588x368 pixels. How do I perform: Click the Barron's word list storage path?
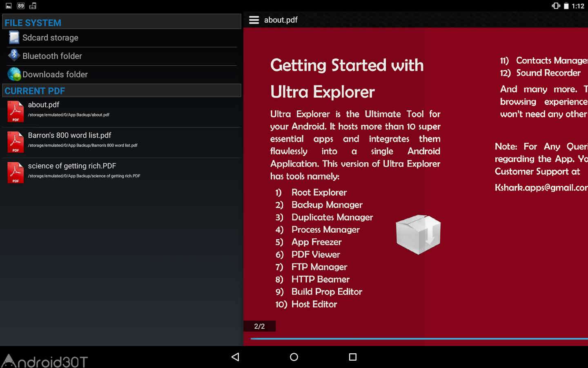click(83, 146)
